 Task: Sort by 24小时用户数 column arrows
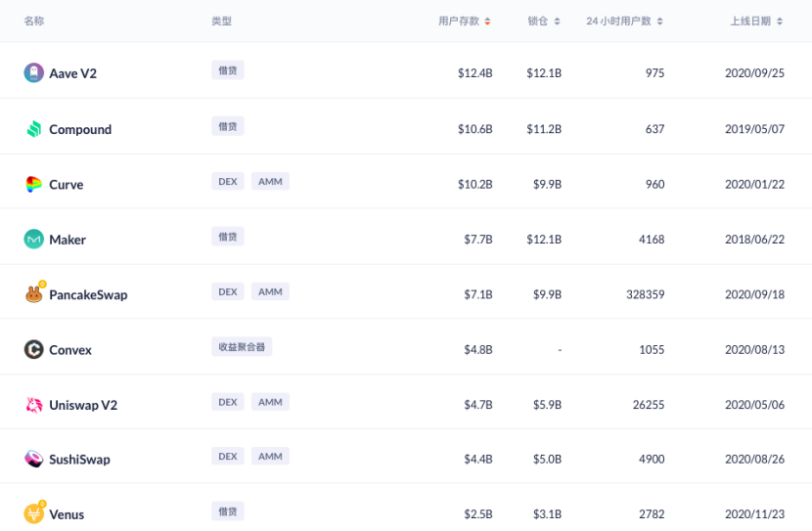(x=659, y=22)
